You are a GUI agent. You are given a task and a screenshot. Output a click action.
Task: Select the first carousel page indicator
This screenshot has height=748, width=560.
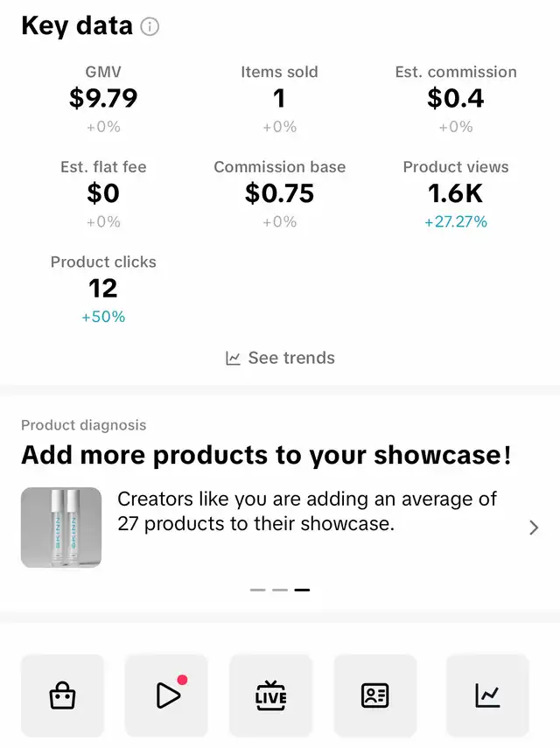257,591
